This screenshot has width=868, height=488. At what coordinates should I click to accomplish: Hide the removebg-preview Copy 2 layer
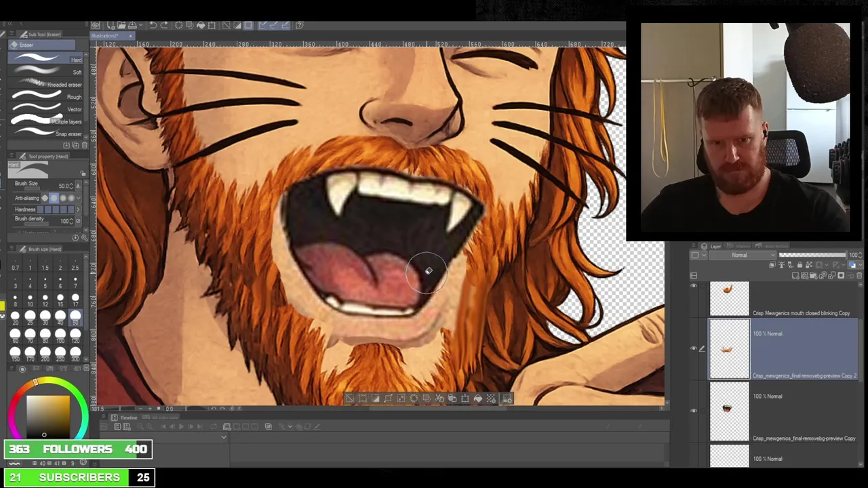693,348
